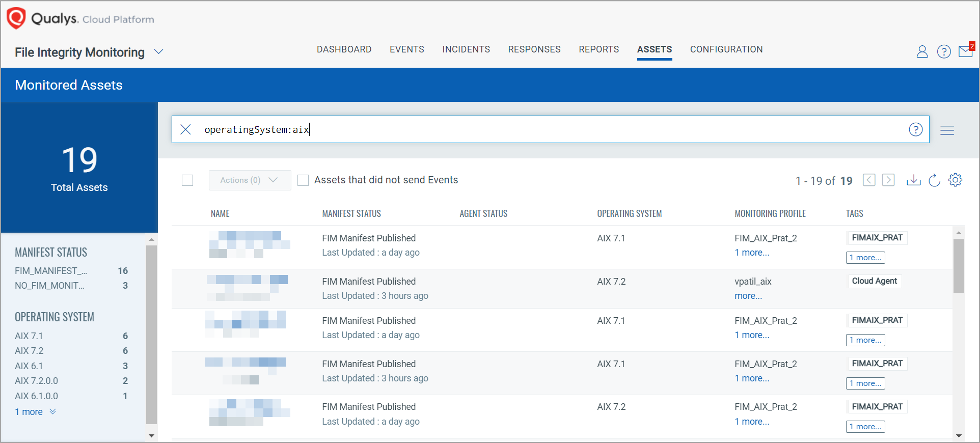Open the CONFIGURATION tab
Image resolution: width=980 pixels, height=443 pixels.
click(726, 49)
